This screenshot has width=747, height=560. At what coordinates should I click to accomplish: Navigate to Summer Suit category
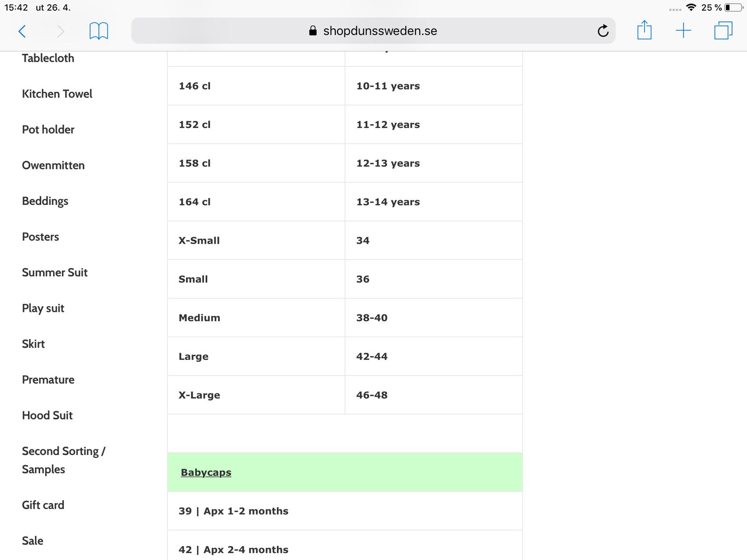[x=55, y=273]
